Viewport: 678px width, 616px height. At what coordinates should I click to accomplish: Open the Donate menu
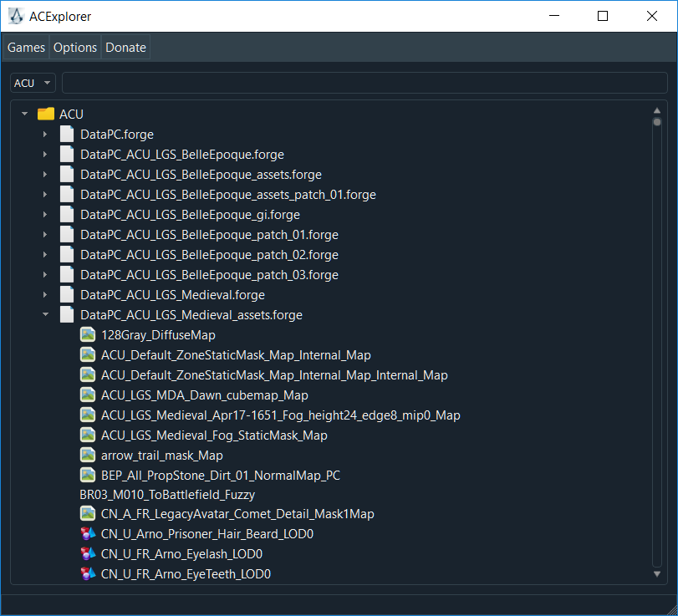pos(125,47)
